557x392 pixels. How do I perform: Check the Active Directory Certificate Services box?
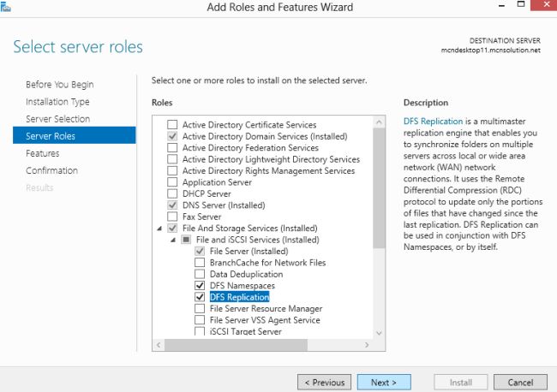click(x=174, y=125)
